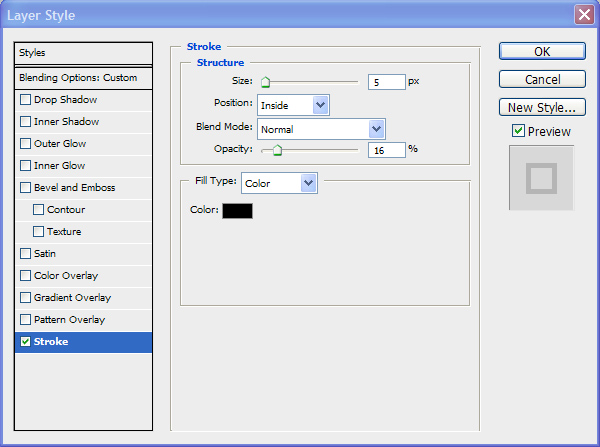
Task: Open Color Overlay settings by its label
Action: coord(66,276)
